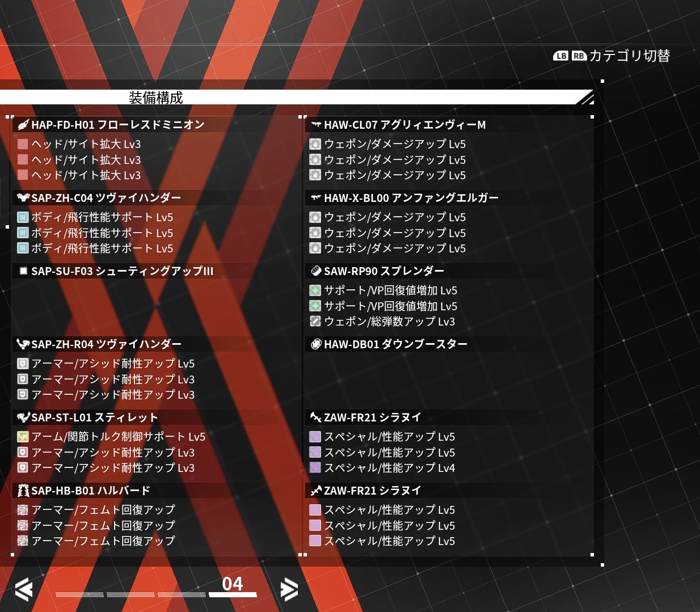Select the ウェポン/総弾数アップ Lv3 text
Viewport: 700px width, 612px height.
click(390, 322)
